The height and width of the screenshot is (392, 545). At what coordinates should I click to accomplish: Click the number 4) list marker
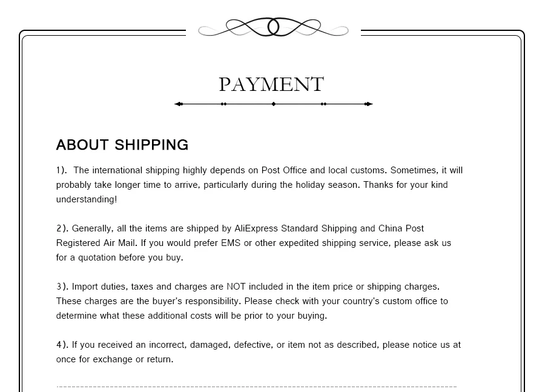tap(62, 344)
